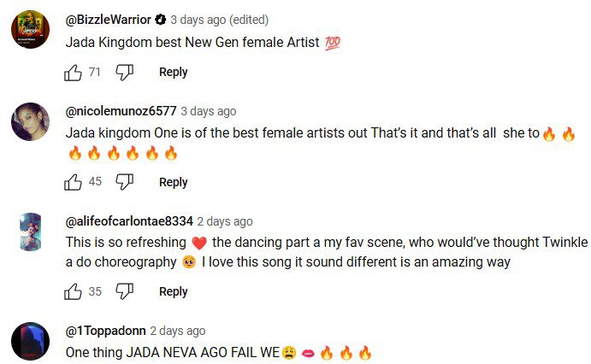The width and height of the screenshot is (591, 364).
Task: Dislike the @alifeofcarlontae8334 comment
Action: [x=125, y=291]
